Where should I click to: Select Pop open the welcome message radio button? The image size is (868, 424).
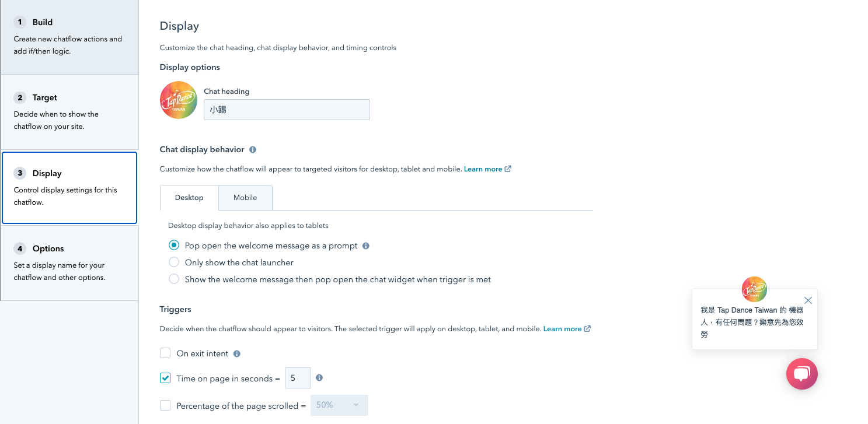[174, 246]
